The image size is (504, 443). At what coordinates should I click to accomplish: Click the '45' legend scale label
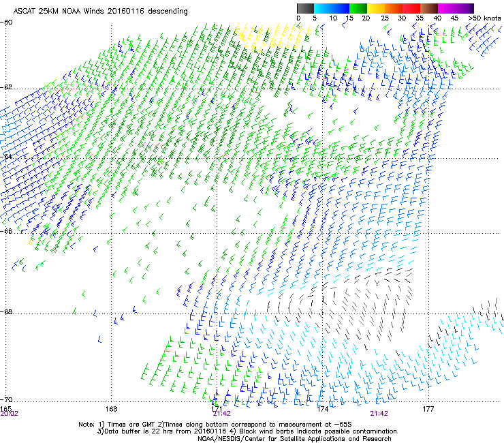pyautogui.click(x=454, y=18)
